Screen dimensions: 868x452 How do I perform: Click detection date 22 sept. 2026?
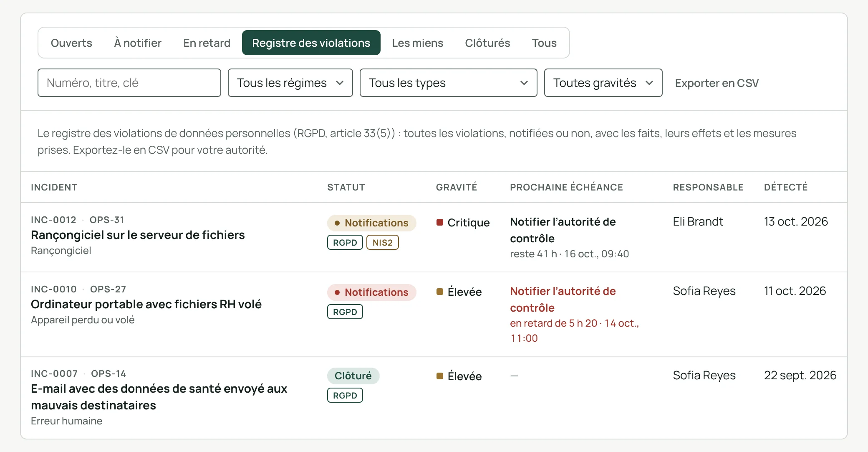tap(800, 375)
